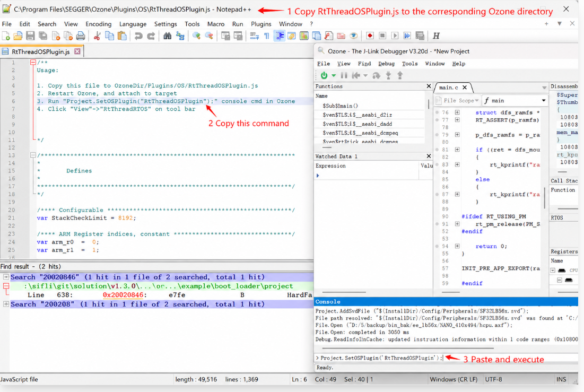Close the Watched Data 1 panel
Viewport: 584px width, 392px height.
pyautogui.click(x=429, y=156)
